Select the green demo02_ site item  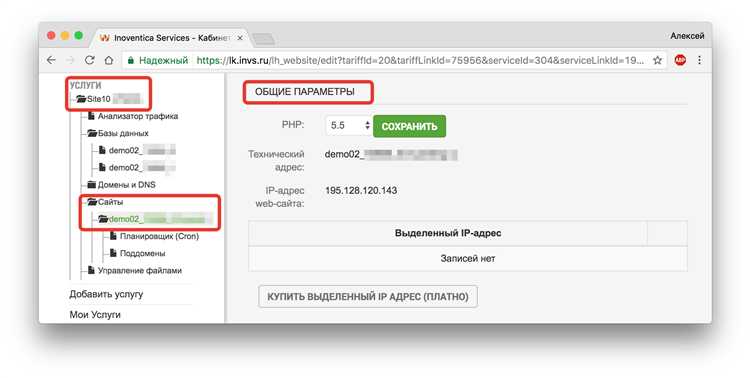point(160,219)
